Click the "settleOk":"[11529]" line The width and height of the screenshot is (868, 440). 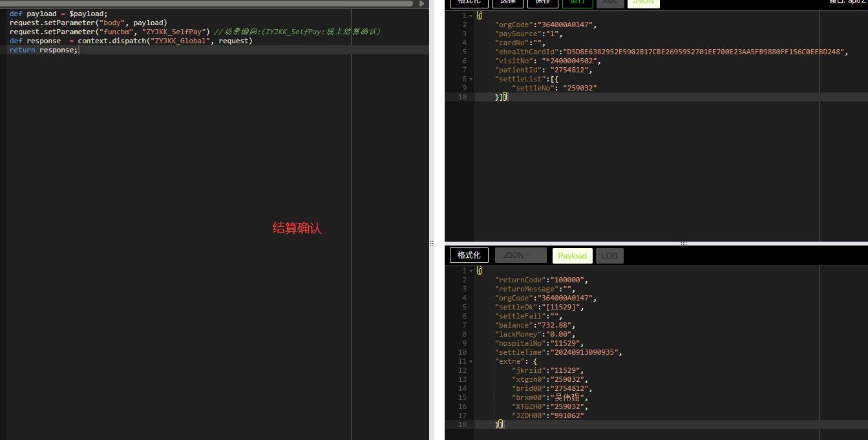539,308
